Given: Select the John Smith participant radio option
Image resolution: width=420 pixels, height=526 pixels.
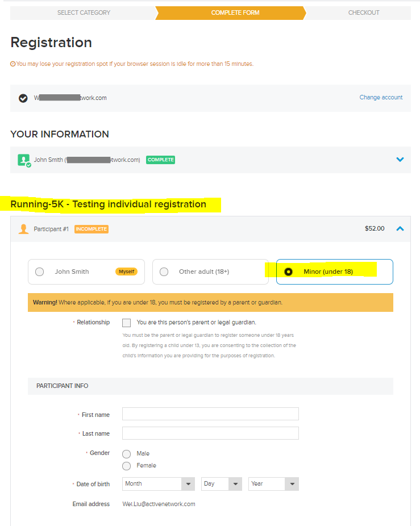Looking at the screenshot, I should click(40, 272).
